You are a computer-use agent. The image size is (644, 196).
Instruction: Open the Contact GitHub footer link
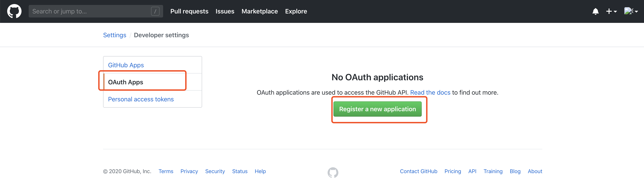pos(418,171)
